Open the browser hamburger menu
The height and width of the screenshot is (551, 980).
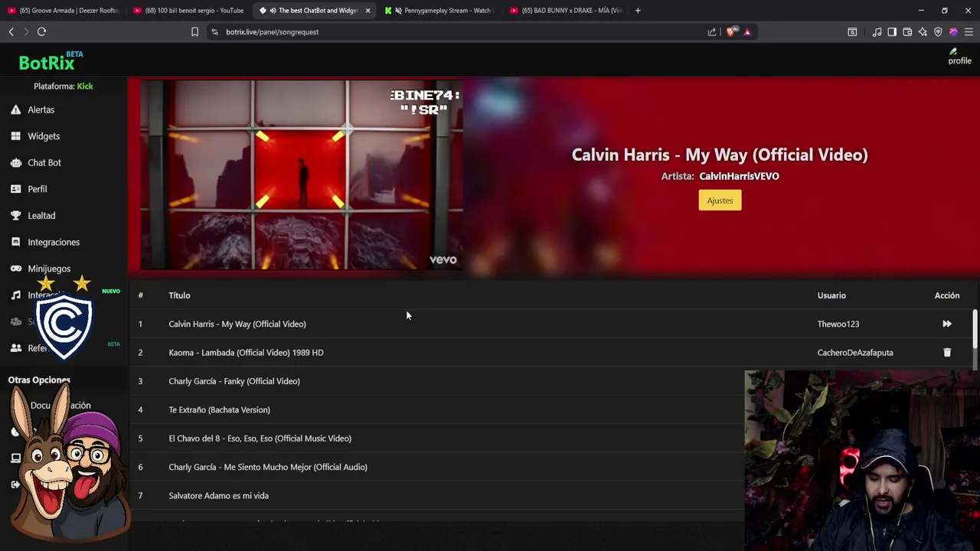click(x=969, y=31)
